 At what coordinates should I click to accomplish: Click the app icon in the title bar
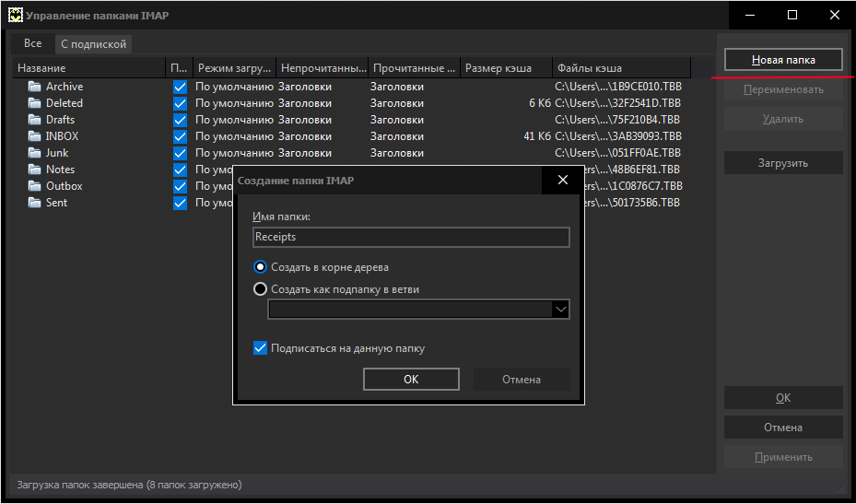tap(16, 16)
